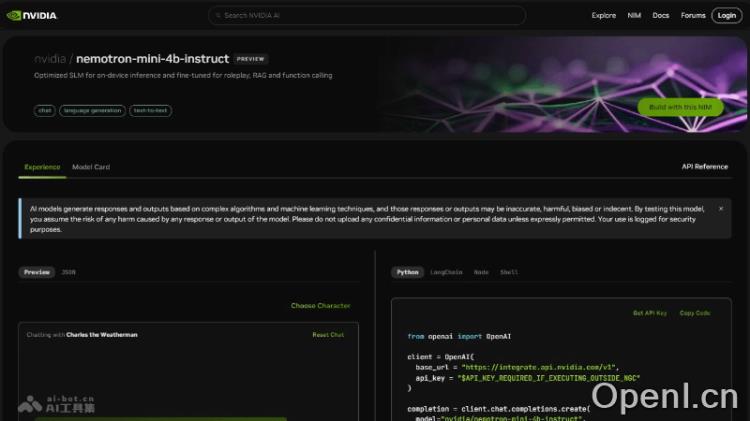Open the Choose Character selector
Viewport: 750px width, 421px height.
click(320, 306)
